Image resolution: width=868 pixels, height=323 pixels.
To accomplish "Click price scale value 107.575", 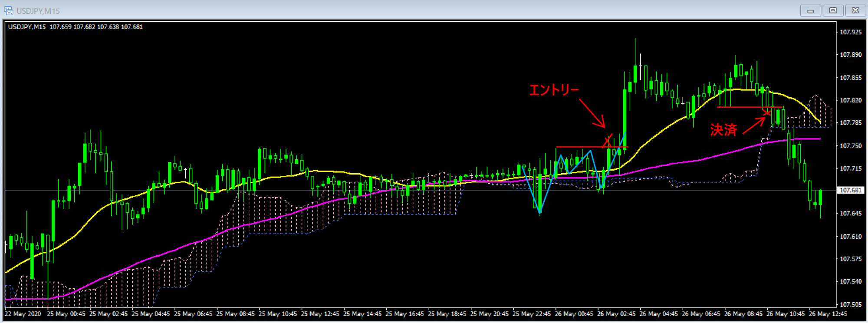I will pos(851,259).
